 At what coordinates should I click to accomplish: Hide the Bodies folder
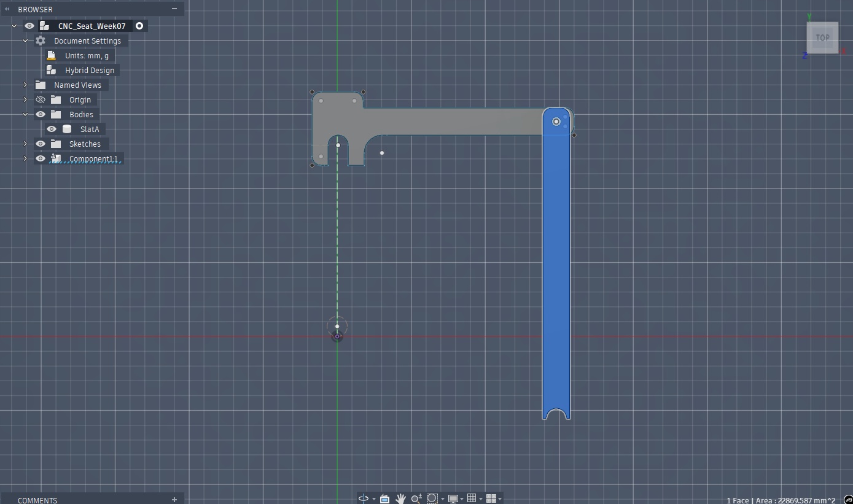click(41, 114)
